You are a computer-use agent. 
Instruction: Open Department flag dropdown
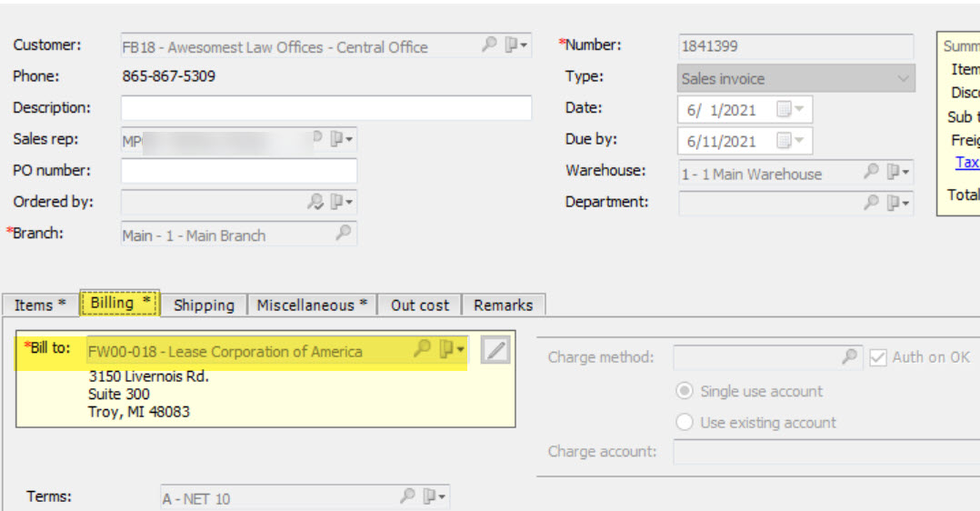pos(898,203)
